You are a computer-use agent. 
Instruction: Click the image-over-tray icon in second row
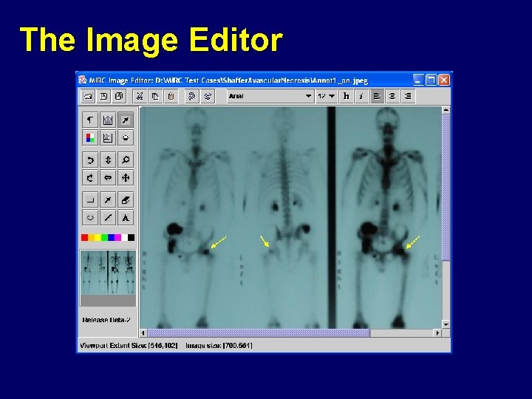108,137
